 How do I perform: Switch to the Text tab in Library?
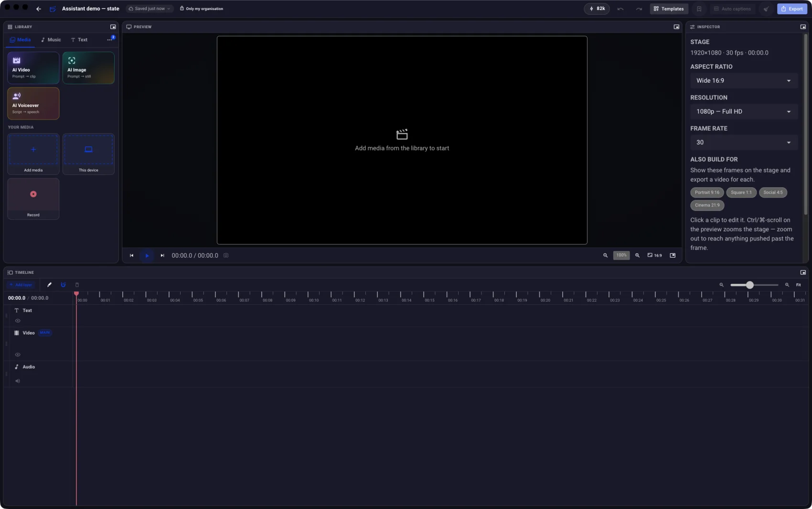click(79, 40)
